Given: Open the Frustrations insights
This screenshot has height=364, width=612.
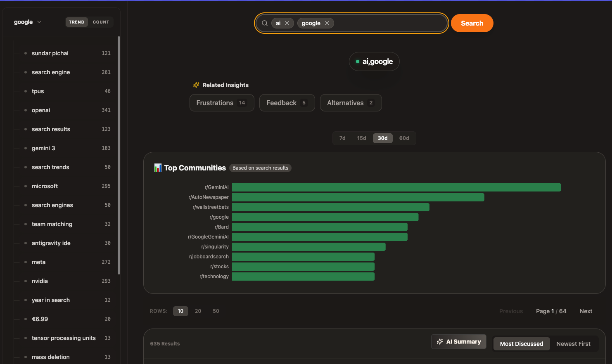Looking at the screenshot, I should [222, 103].
